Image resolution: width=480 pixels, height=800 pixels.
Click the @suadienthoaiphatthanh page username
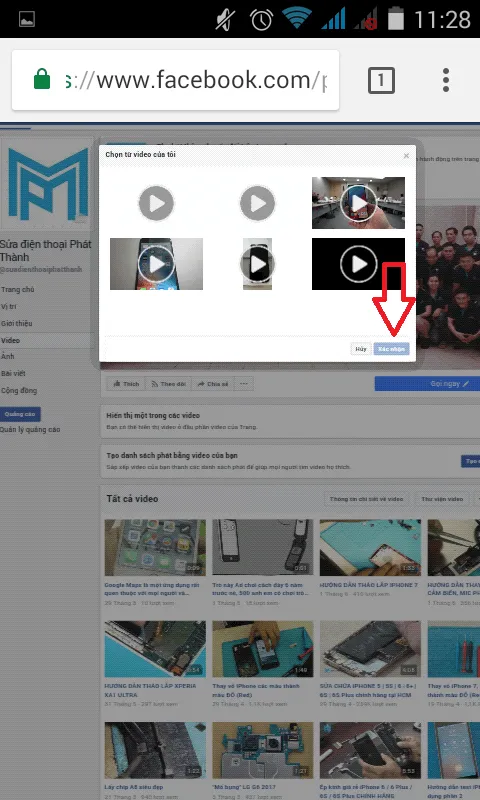pos(41,269)
